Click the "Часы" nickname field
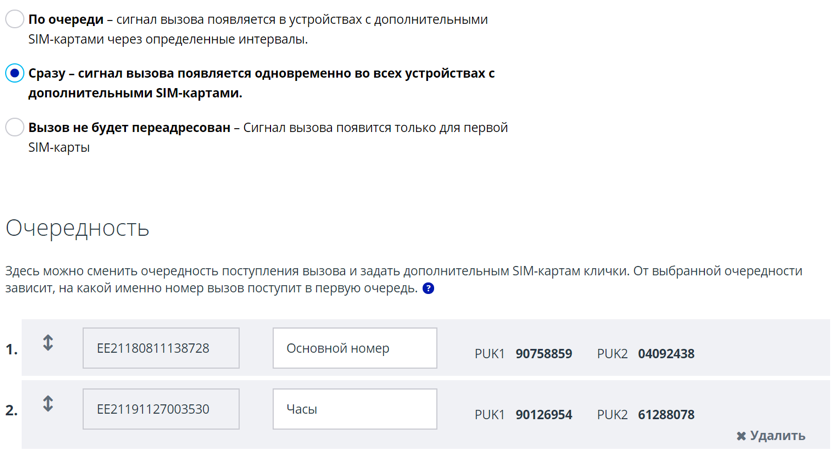The width and height of the screenshot is (831, 452). (x=354, y=409)
